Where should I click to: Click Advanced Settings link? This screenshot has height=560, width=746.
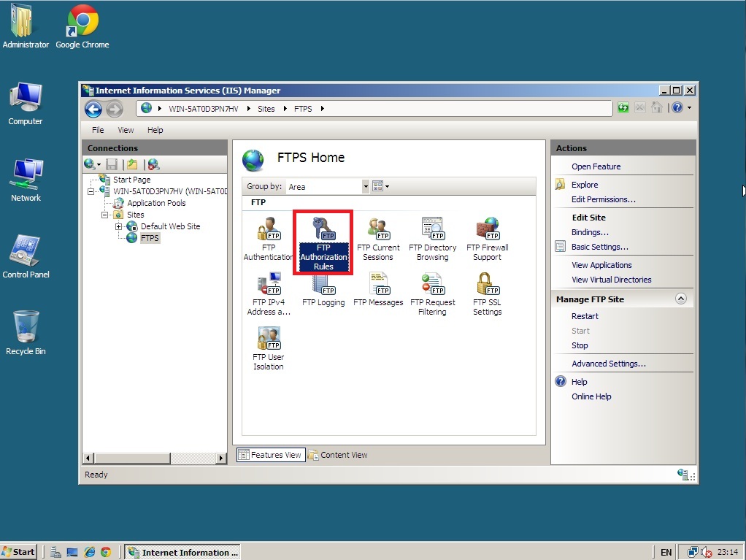point(609,364)
